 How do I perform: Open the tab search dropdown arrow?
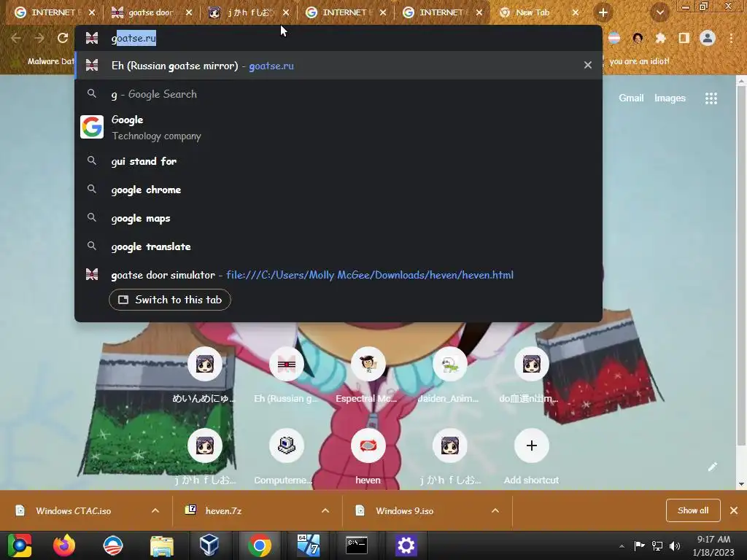[x=659, y=13]
